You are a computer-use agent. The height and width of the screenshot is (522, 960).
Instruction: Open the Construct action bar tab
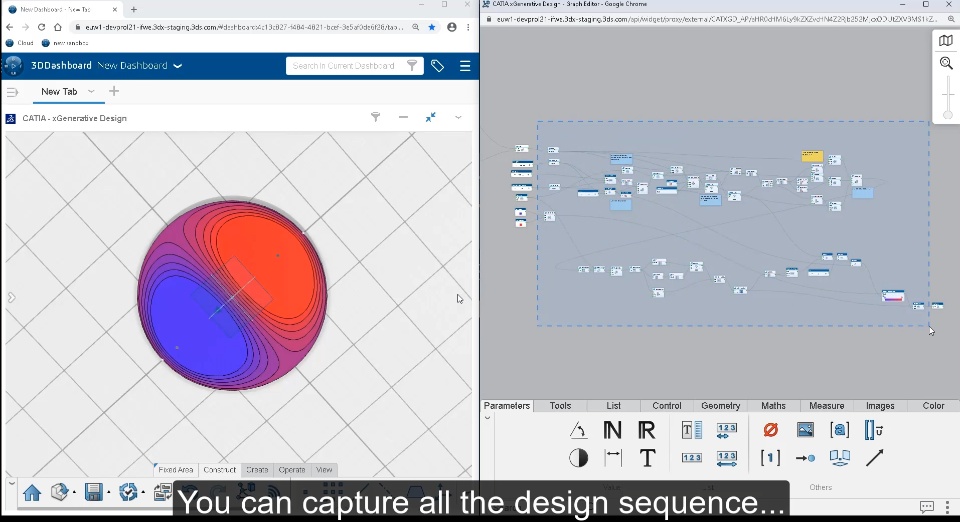click(x=219, y=470)
